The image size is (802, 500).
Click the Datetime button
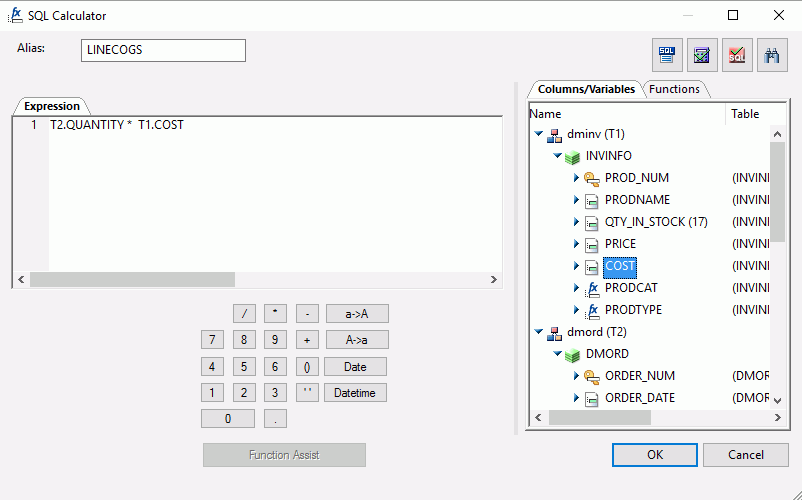355,393
